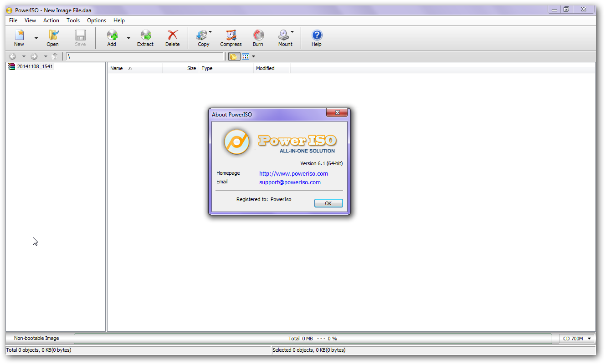Expand the Add button dropdown arrow
605x364 pixels.
click(x=128, y=38)
